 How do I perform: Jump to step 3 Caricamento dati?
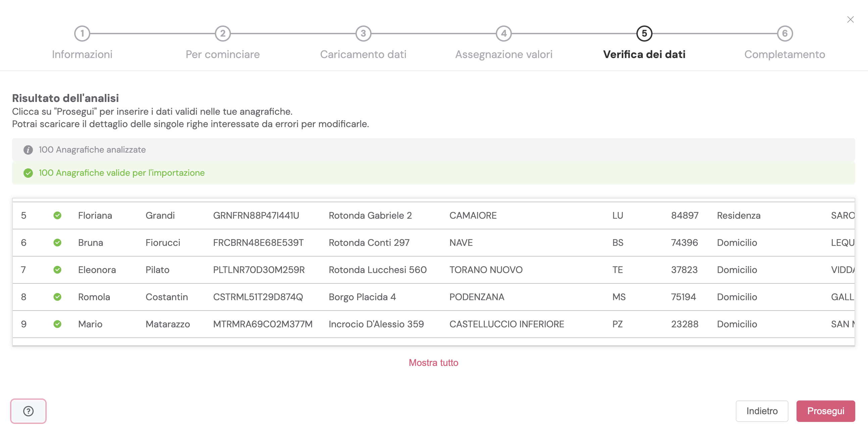point(363,34)
